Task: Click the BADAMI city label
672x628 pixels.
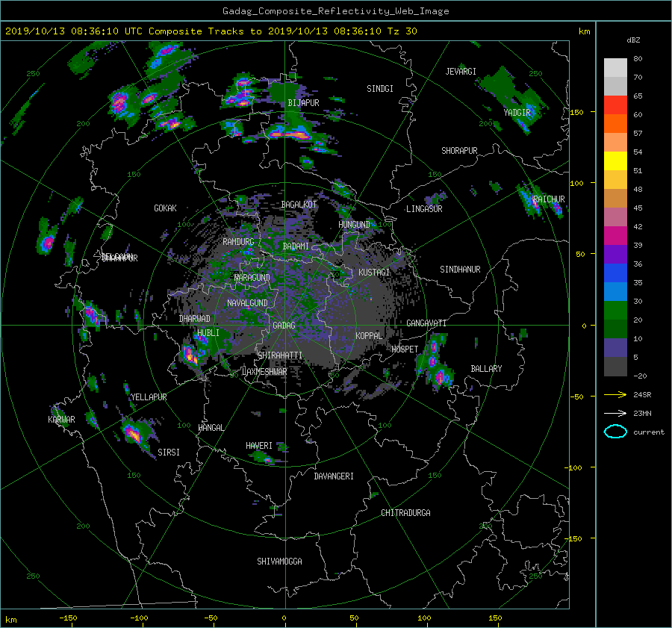Action: pos(296,246)
